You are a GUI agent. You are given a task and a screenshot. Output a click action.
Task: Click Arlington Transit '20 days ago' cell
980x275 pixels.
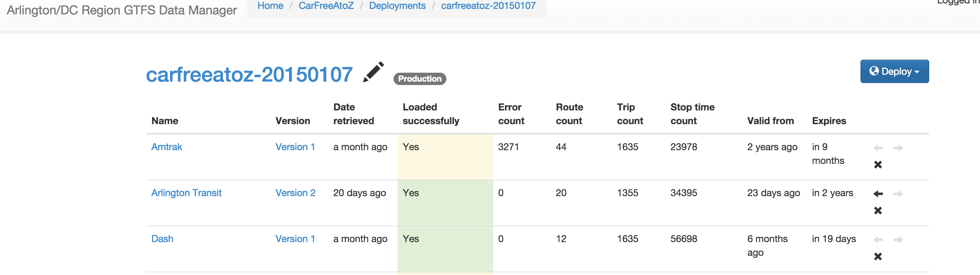coord(360,193)
